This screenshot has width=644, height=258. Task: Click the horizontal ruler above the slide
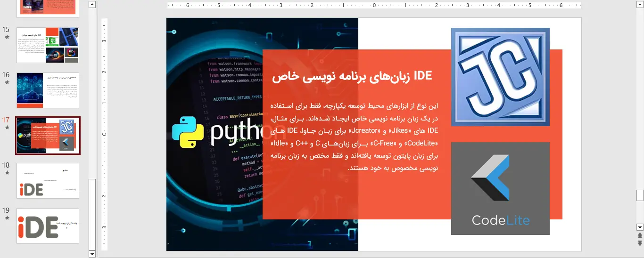click(x=374, y=6)
